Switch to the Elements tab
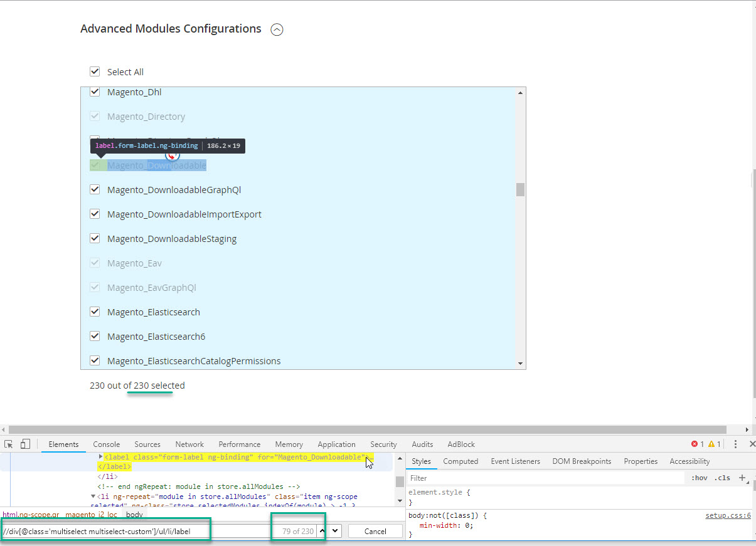 (x=63, y=444)
